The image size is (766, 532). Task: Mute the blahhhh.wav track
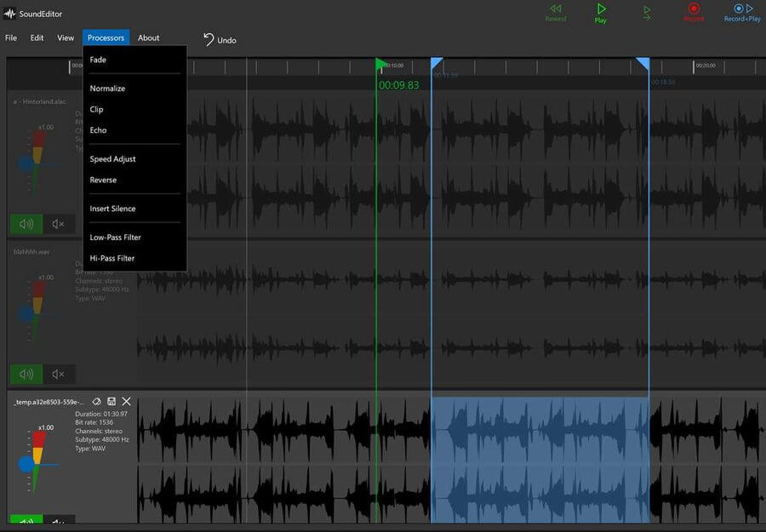(59, 375)
